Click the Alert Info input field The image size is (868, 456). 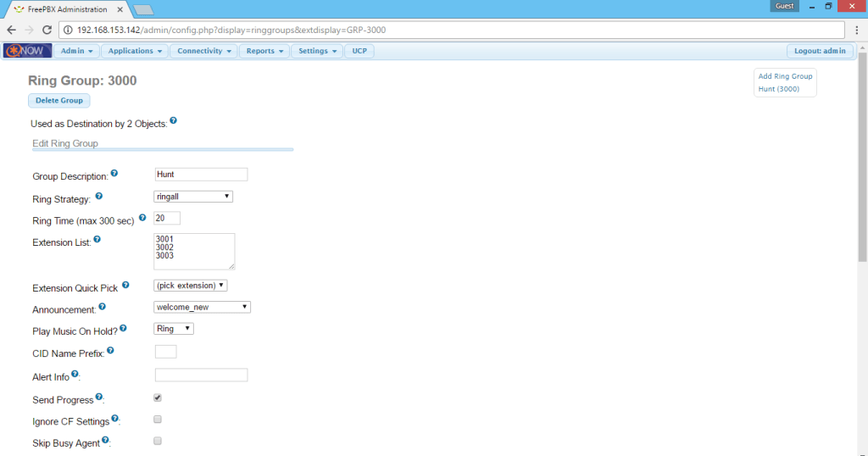[x=201, y=375]
